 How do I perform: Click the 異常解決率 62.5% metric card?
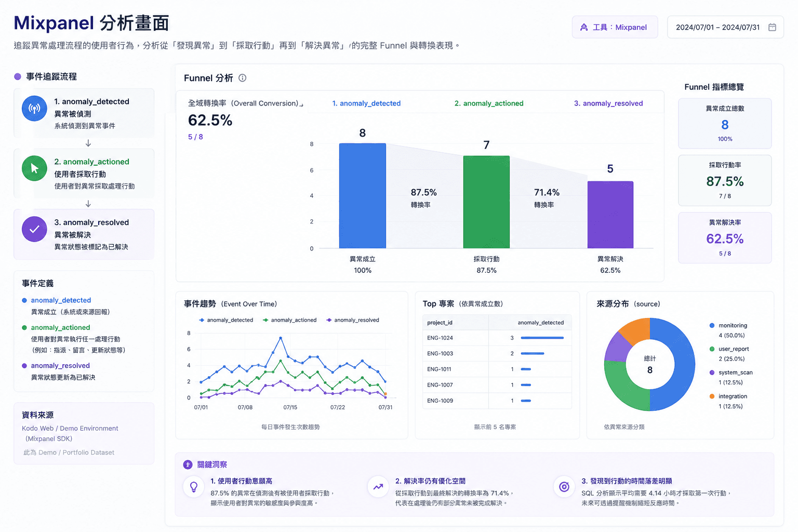[725, 238]
